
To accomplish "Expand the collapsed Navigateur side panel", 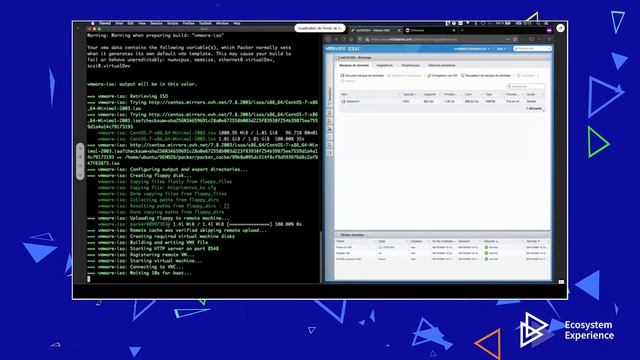I will tap(330, 96).
